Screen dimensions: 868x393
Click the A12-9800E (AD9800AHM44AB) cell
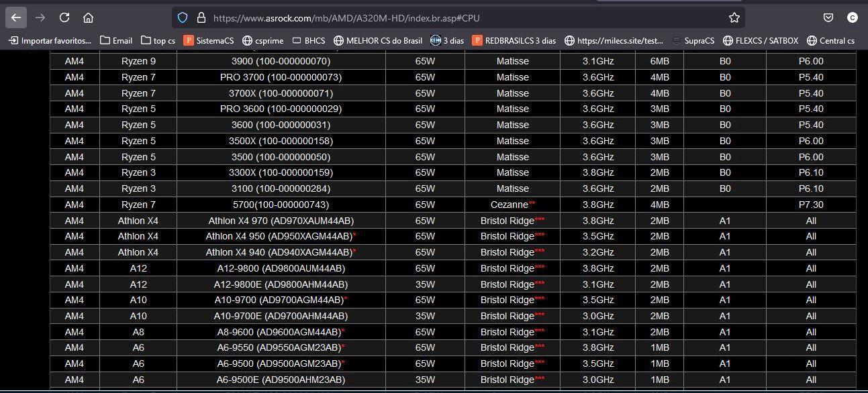click(x=281, y=284)
